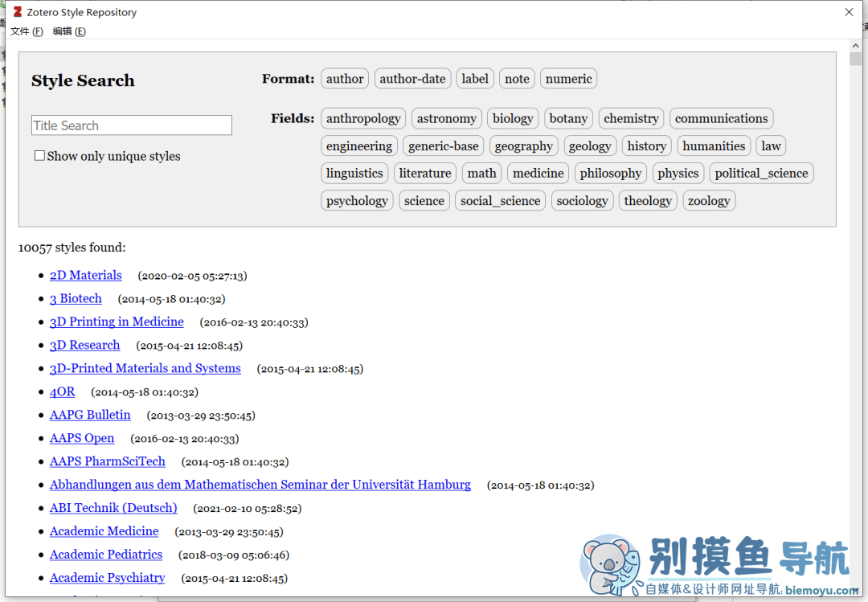Screen dimensions: 868x602
Task: Toggle the author-date format filter
Action: click(x=412, y=79)
